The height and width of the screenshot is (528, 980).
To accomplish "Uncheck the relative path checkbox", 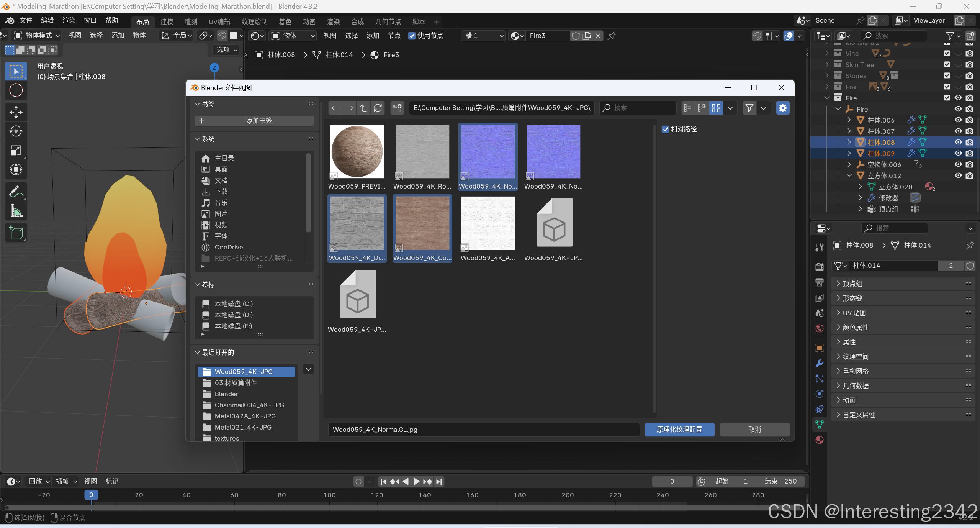I will (665, 130).
